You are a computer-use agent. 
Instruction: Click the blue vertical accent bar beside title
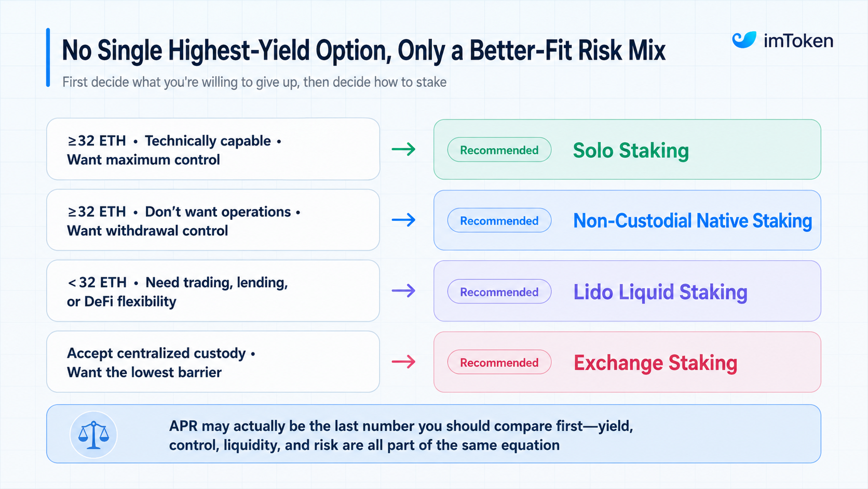point(48,57)
